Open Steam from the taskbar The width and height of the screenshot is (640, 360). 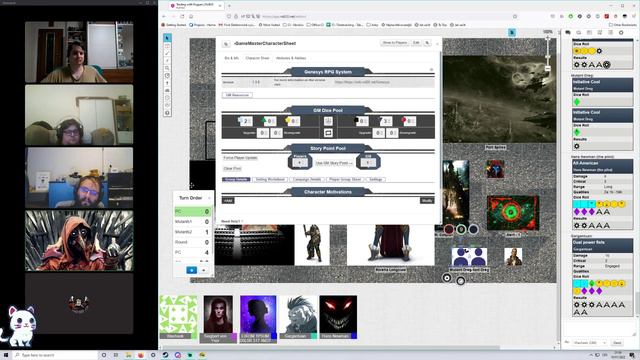(x=165, y=355)
